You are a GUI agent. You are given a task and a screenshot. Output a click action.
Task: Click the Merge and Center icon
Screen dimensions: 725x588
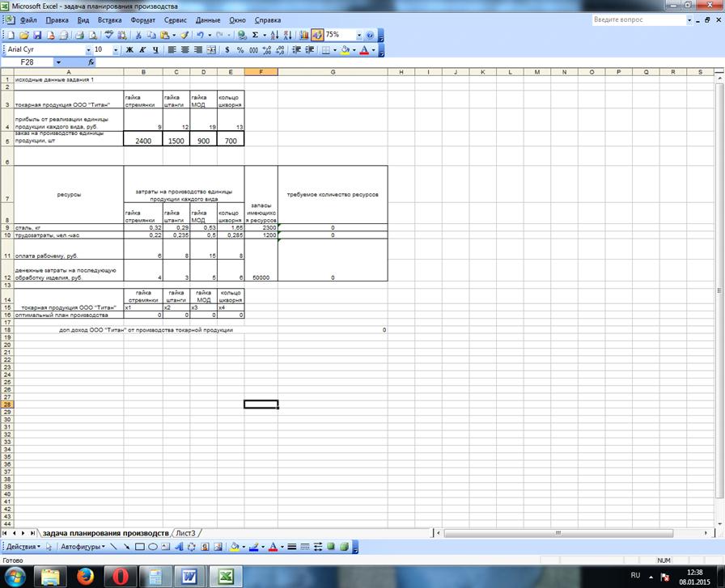(212, 50)
